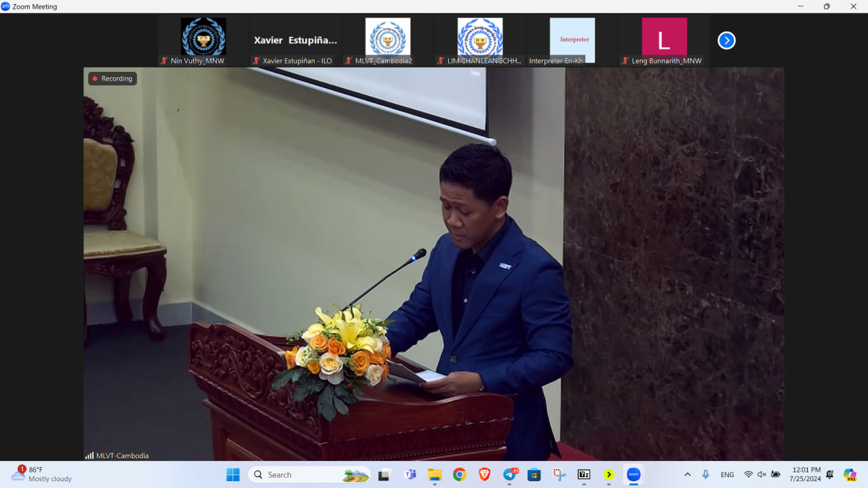Expand the hidden system tray icons
This screenshot has height=488, width=868.
coord(687,474)
